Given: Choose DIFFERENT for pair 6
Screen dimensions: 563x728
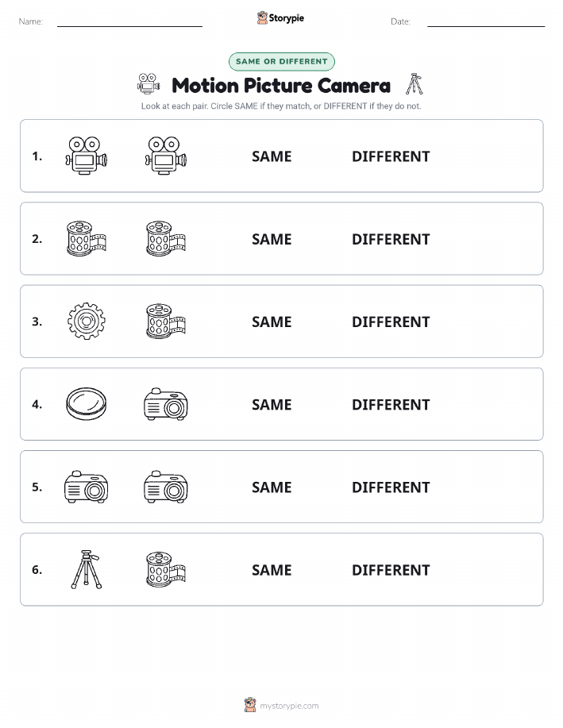Looking at the screenshot, I should pyautogui.click(x=391, y=570).
